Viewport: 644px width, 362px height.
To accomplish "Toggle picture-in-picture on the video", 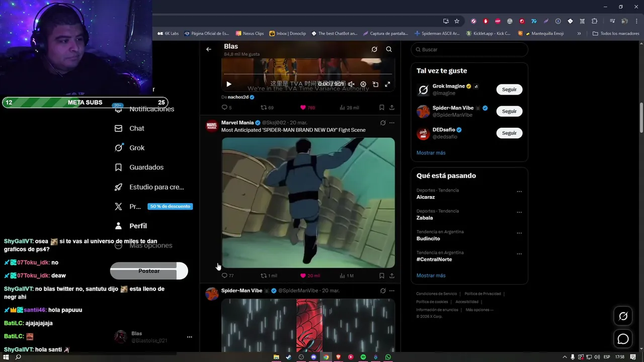I will (x=375, y=84).
